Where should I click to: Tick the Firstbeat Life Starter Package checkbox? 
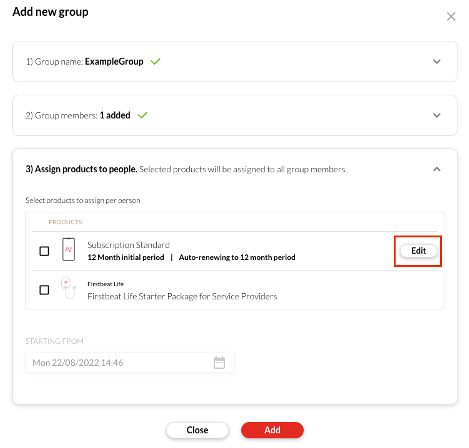point(44,290)
